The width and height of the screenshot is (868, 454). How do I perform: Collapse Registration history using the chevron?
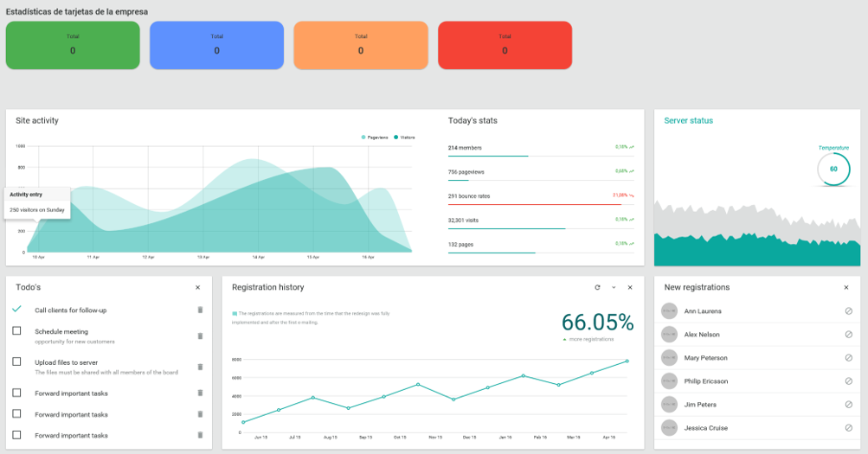click(x=614, y=288)
